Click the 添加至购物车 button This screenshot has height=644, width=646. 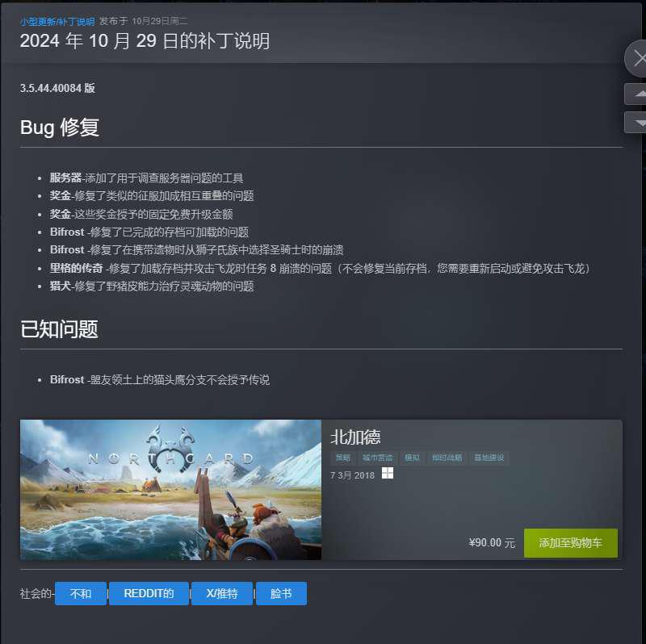(x=571, y=542)
